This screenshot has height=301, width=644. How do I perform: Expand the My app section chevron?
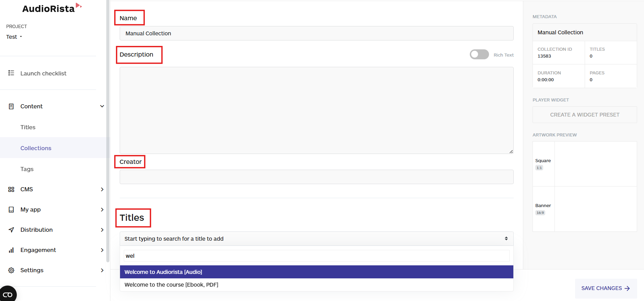(102, 209)
